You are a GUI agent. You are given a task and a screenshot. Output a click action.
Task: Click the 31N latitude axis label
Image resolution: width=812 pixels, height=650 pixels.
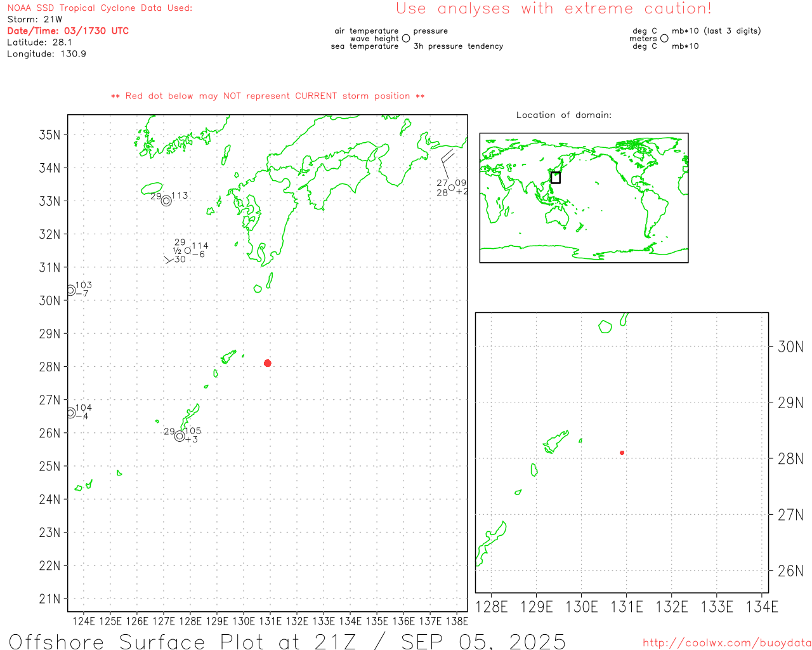click(x=50, y=267)
